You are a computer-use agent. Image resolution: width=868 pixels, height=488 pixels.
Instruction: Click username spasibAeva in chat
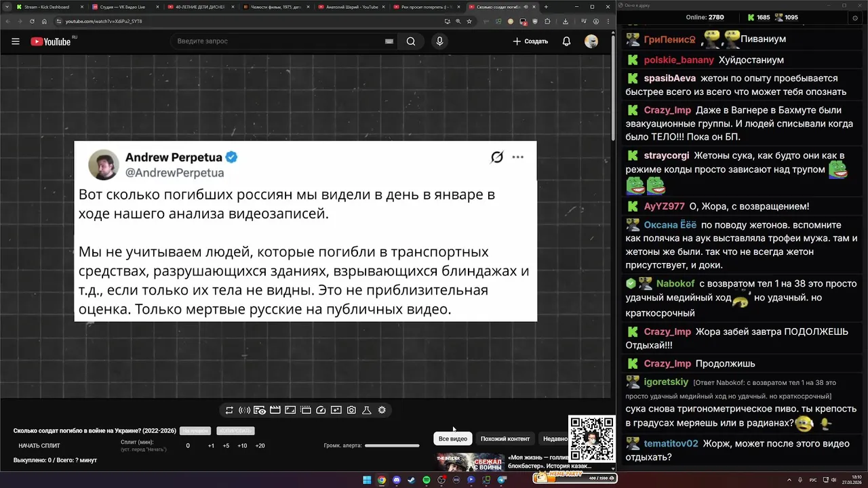tap(670, 79)
